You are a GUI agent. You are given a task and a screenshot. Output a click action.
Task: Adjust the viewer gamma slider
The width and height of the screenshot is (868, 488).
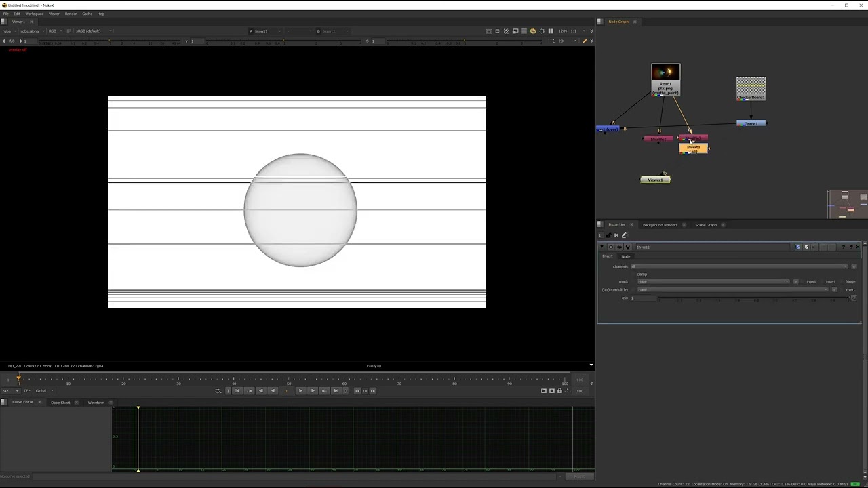285,42
